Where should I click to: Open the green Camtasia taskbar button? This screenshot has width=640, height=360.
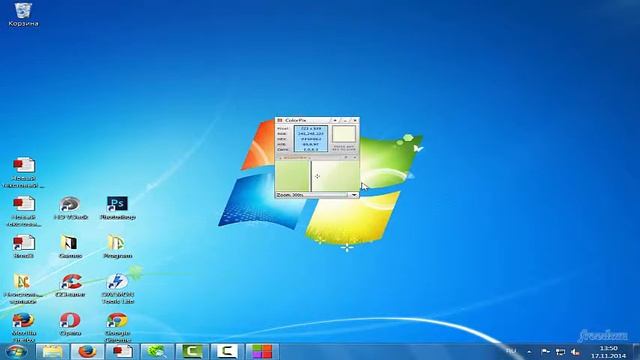[192, 352]
